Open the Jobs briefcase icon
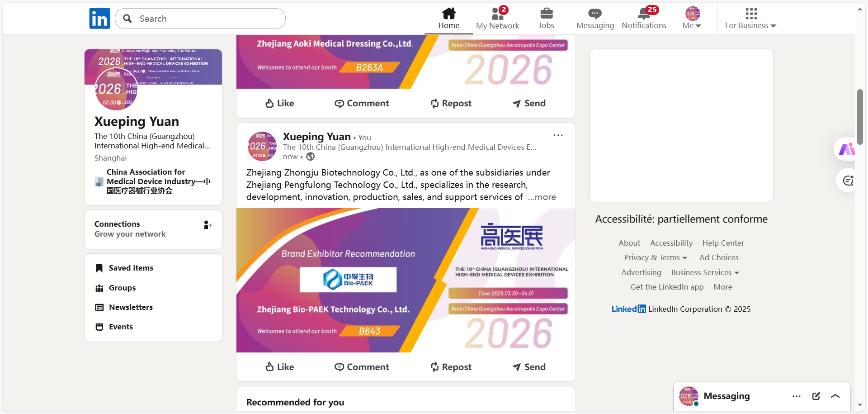Viewport: 868px width, 414px height. (546, 13)
